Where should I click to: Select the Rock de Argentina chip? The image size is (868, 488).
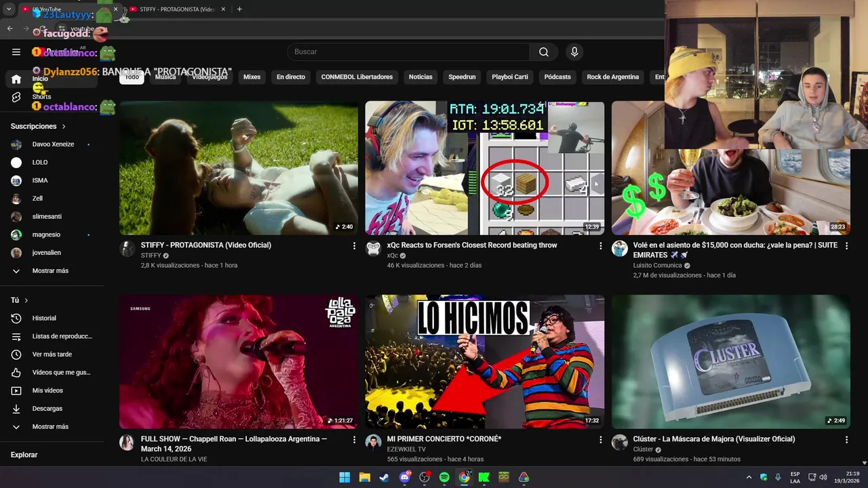[613, 77]
